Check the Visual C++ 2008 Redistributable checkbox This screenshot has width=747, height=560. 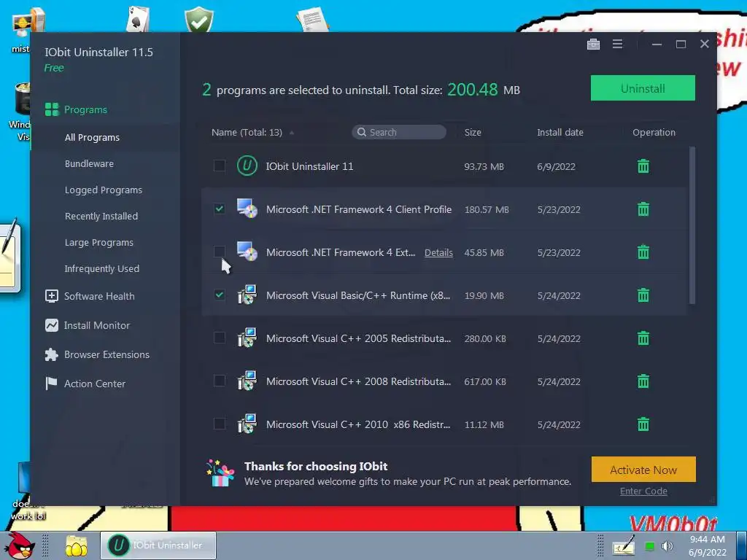[x=219, y=380]
